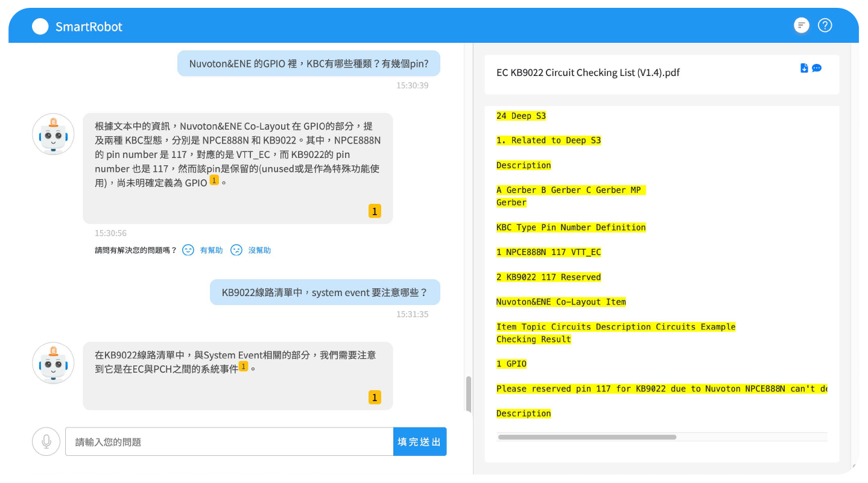The image size is (868, 483).
Task: Expand citation badge 1 inside the GPIO answer text
Action: [214, 181]
